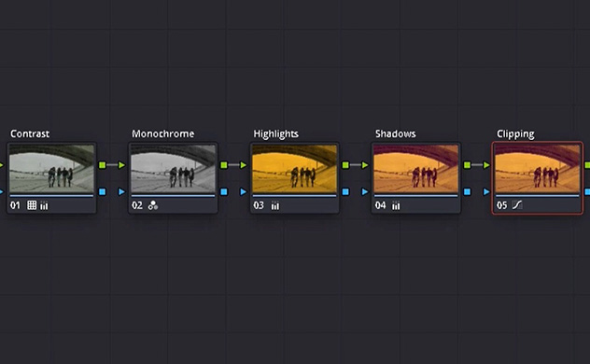Select the Clipping node thumbnail

point(538,169)
